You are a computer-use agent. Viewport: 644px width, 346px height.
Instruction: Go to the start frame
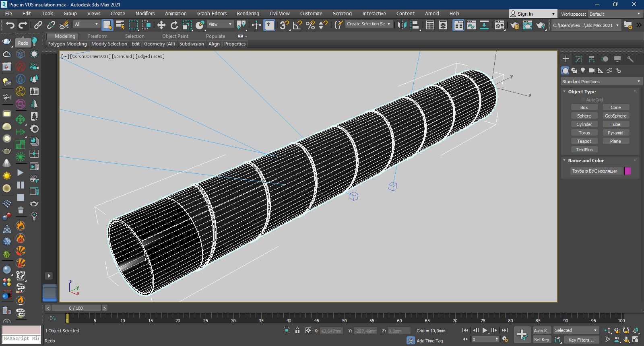click(465, 330)
